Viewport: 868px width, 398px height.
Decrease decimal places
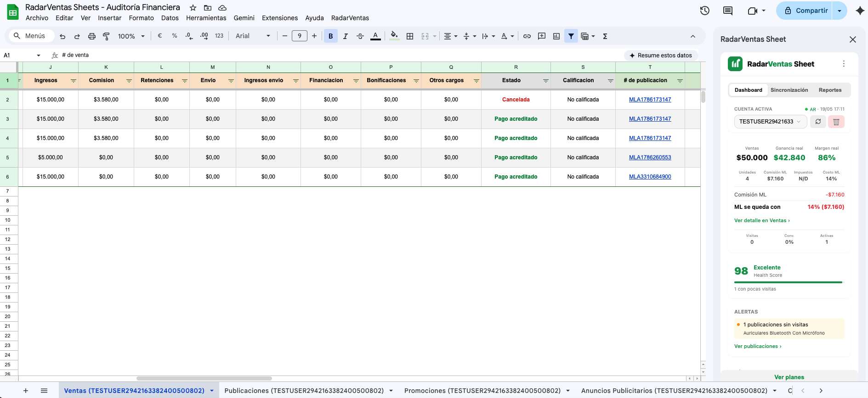coord(189,36)
